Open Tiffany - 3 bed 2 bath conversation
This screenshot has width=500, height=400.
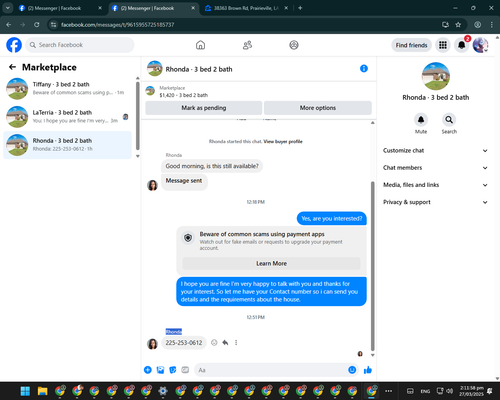(x=67, y=88)
